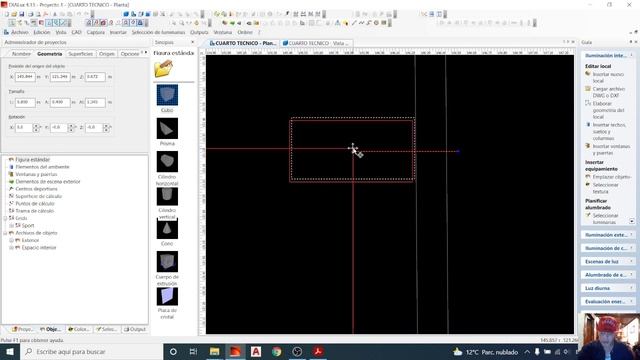Open the Ventana menu
The height and width of the screenshot is (360, 640).
[223, 32]
